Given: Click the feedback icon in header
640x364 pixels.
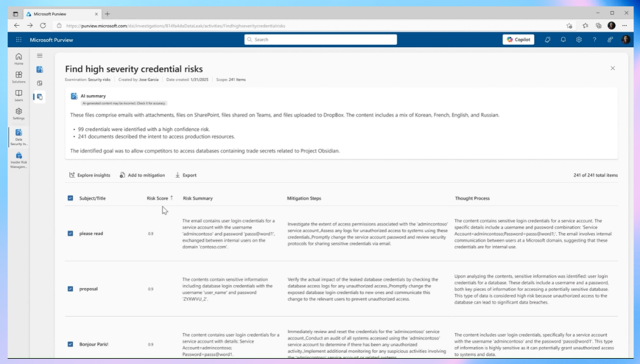Looking at the screenshot, I should click(610, 40).
